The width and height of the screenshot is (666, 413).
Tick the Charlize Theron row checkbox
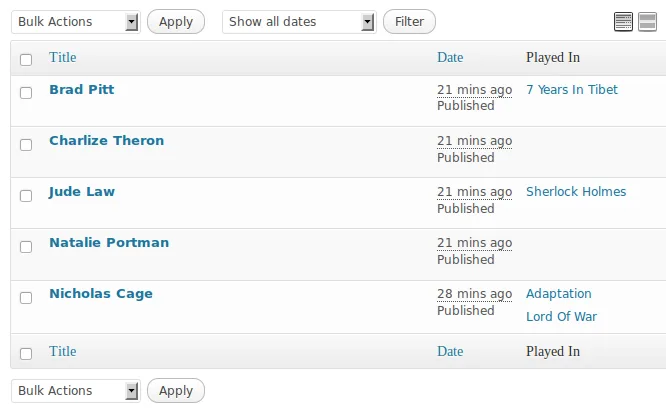point(26,144)
